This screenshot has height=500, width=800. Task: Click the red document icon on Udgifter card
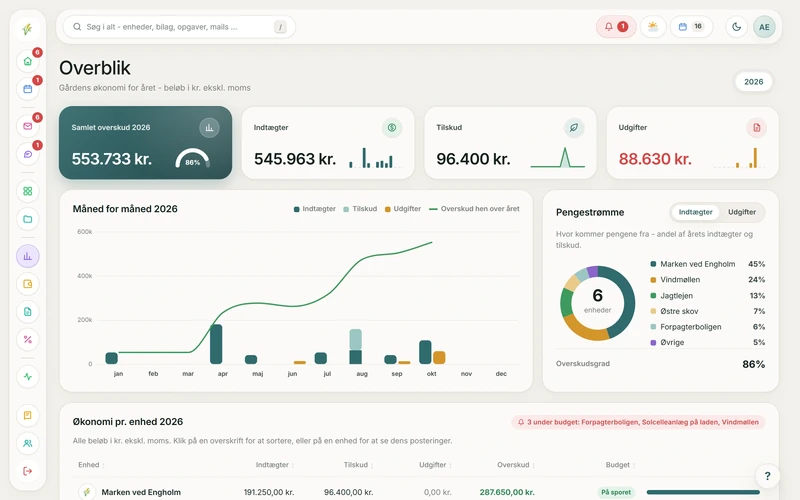[757, 128]
